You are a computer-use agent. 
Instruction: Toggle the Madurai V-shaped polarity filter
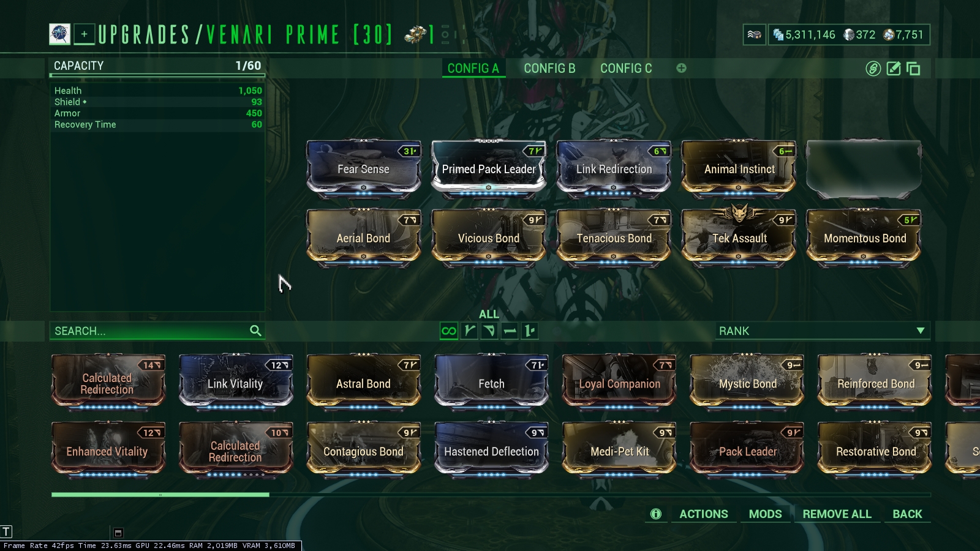point(469,331)
